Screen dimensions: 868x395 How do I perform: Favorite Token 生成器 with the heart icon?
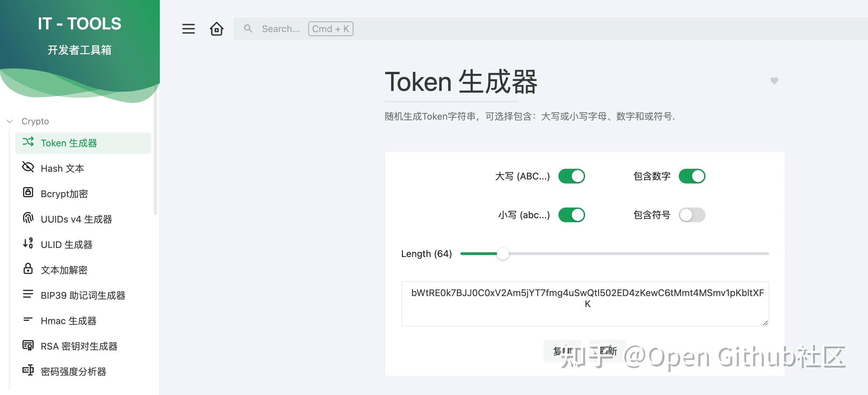[774, 81]
